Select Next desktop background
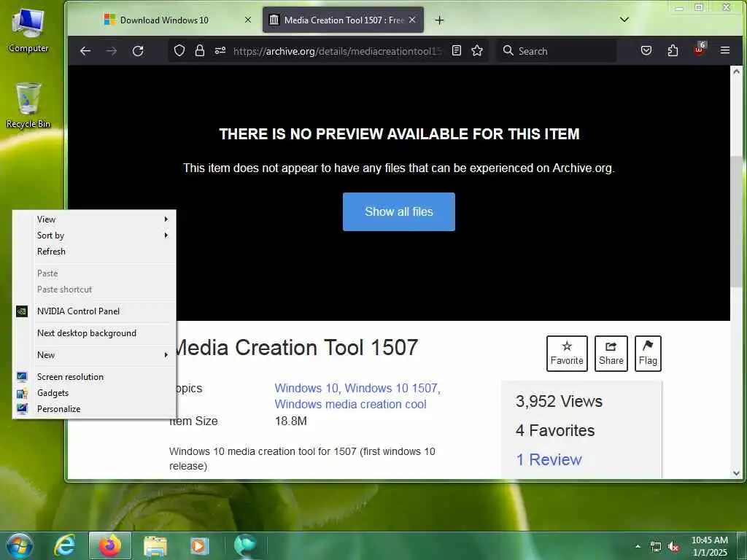 [94, 332]
